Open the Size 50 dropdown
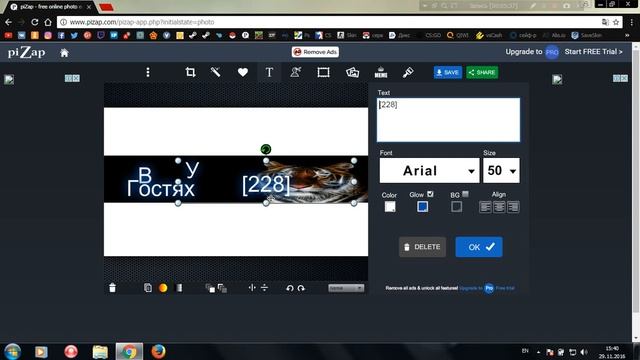 tap(501, 171)
